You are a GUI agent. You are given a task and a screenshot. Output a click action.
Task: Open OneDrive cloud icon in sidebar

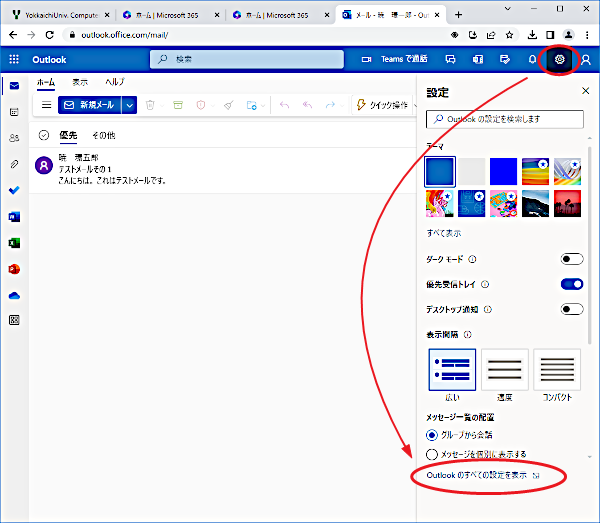[14, 296]
